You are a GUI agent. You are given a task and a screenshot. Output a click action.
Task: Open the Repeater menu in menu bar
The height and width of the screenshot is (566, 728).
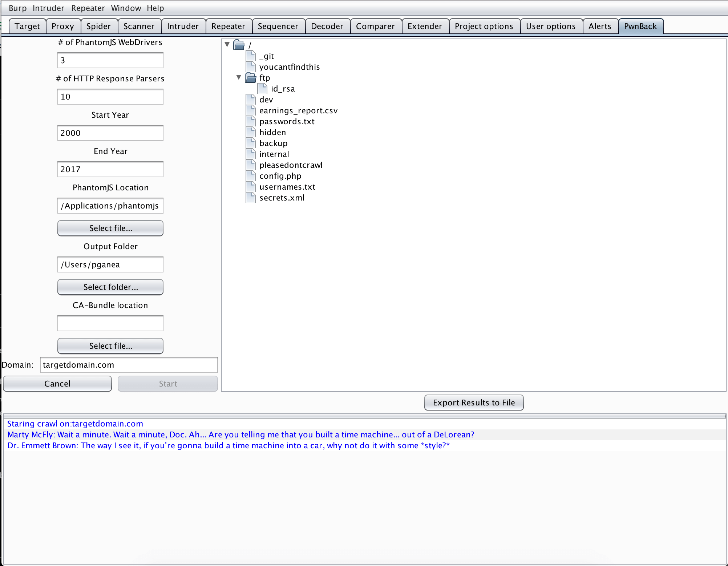pyautogui.click(x=88, y=8)
